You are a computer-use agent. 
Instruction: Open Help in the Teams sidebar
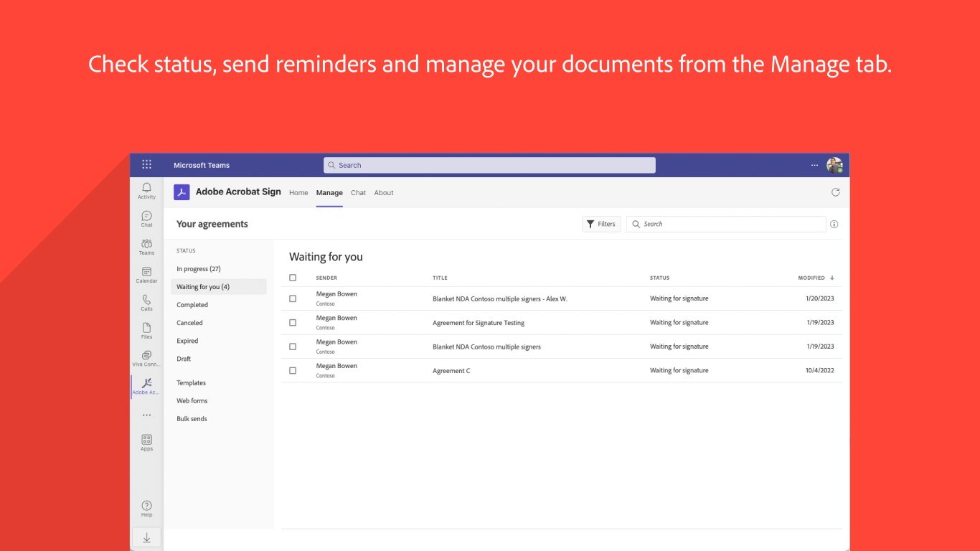pyautogui.click(x=146, y=509)
